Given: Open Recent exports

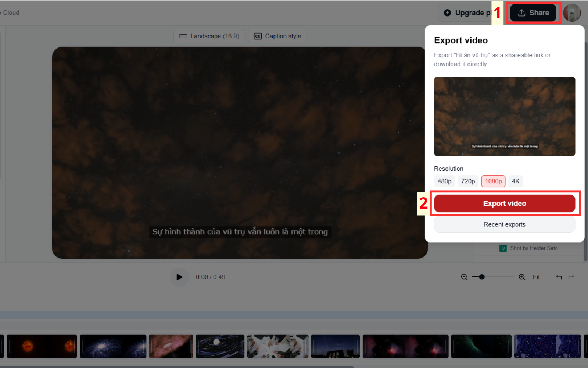Looking at the screenshot, I should (x=505, y=224).
